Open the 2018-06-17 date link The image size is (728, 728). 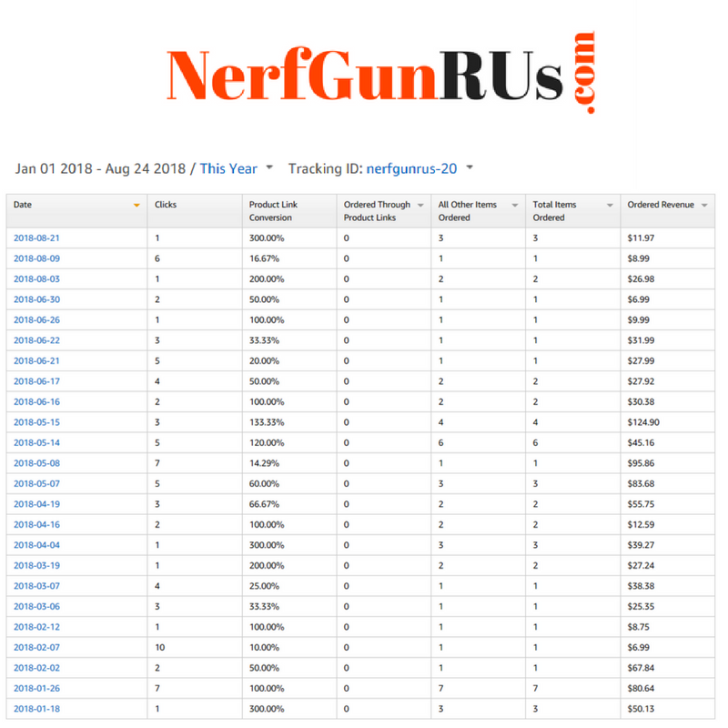36,381
